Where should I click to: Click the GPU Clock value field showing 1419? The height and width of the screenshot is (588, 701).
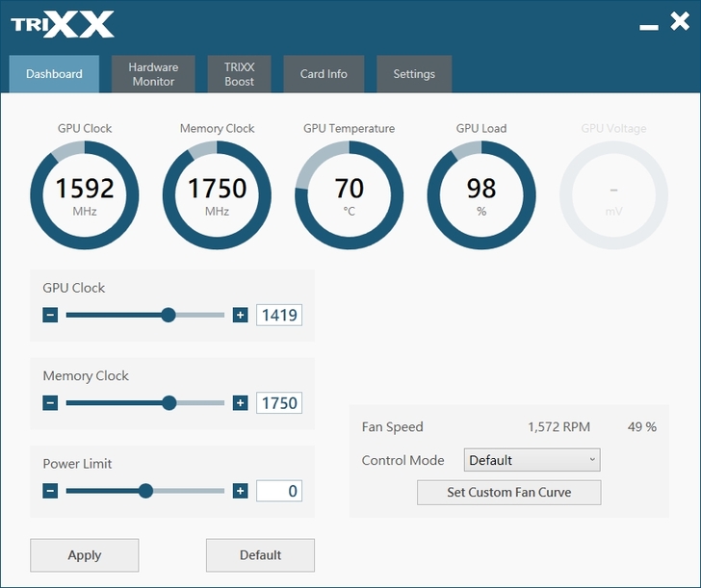coord(279,315)
